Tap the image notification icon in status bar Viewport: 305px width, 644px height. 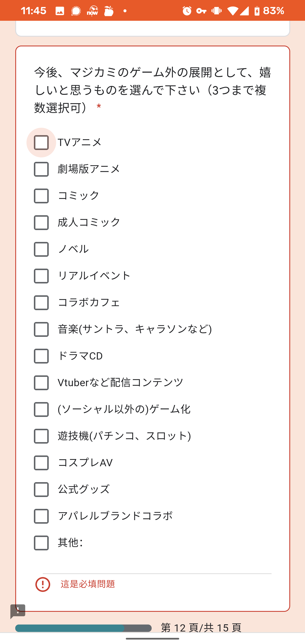pos(60,11)
